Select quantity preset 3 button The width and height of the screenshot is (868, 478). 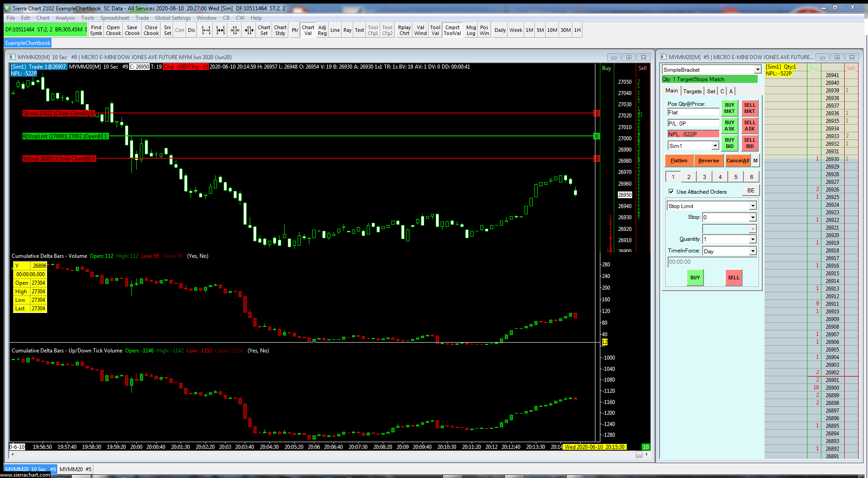[704, 177]
